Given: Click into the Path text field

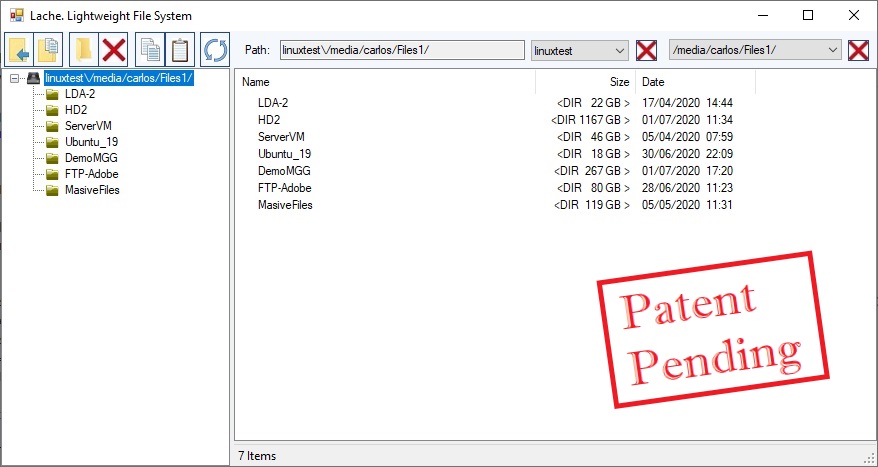Looking at the screenshot, I should pos(402,50).
